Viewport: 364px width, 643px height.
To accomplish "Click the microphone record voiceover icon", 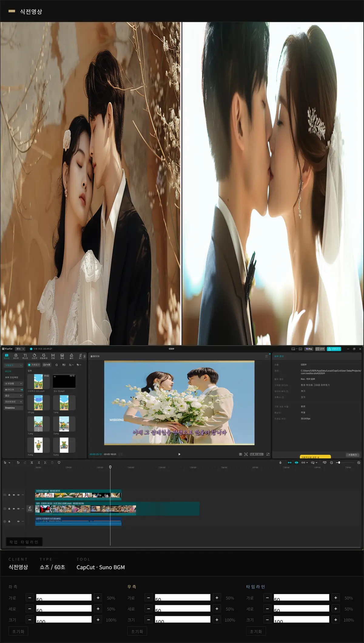I will [280, 463].
